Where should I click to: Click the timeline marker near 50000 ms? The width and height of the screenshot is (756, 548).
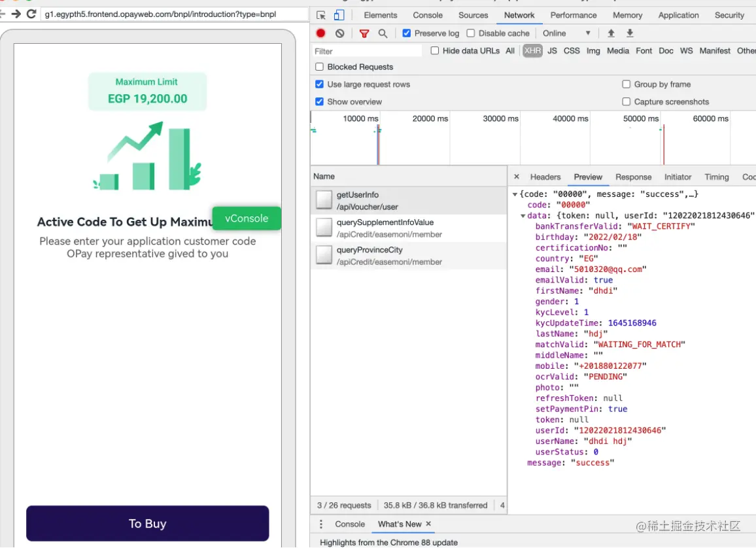coord(663,145)
